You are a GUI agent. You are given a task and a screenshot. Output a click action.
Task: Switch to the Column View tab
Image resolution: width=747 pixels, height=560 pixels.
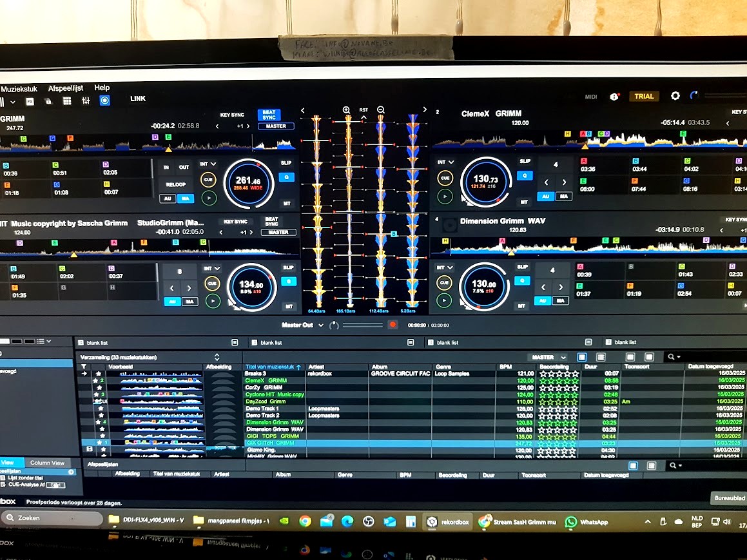coord(47,463)
